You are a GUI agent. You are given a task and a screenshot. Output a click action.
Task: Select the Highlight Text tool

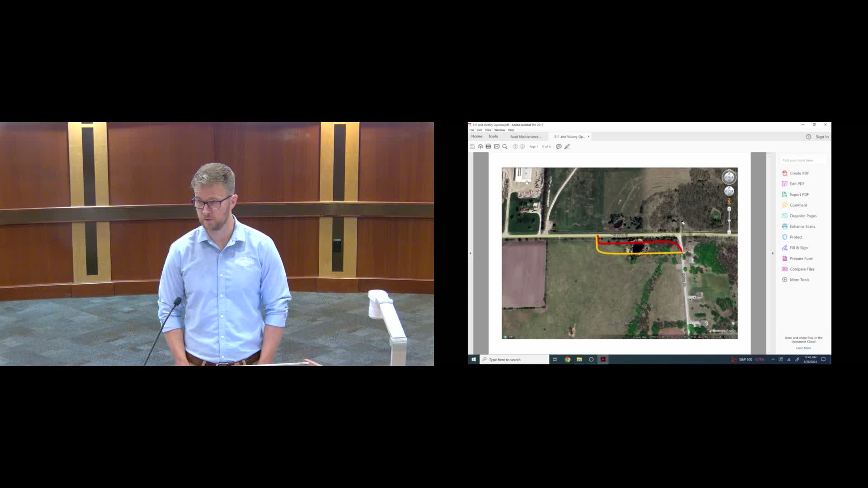click(x=567, y=146)
